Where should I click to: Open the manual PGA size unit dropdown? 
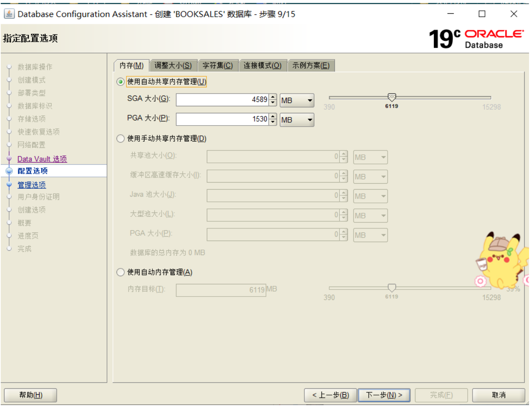point(370,235)
